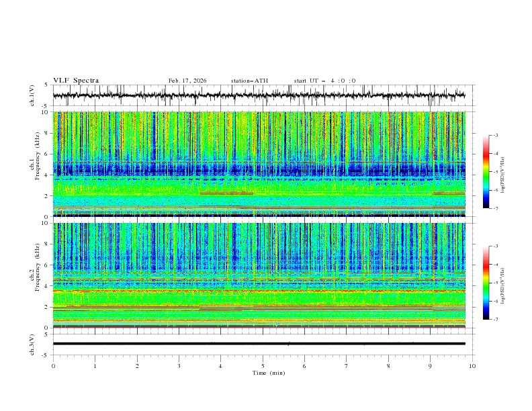Click the "VLF Spectra" plot title

pos(76,81)
